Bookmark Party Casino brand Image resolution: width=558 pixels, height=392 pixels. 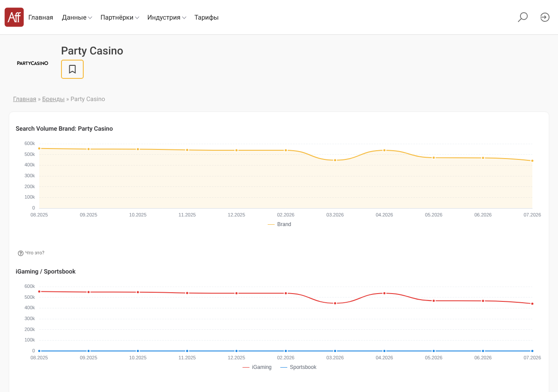point(72,69)
